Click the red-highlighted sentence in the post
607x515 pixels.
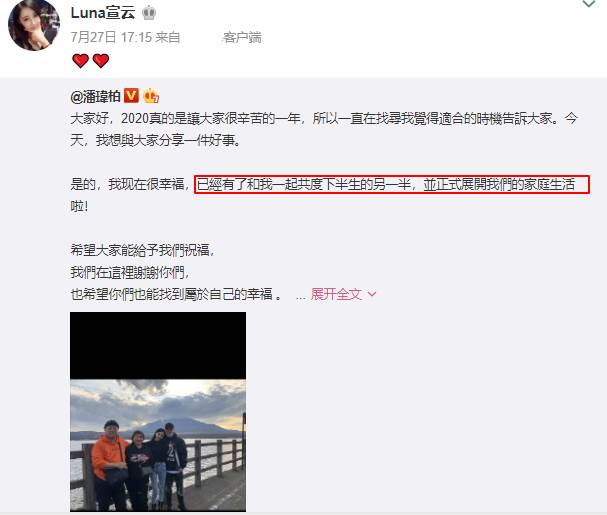click(x=392, y=185)
